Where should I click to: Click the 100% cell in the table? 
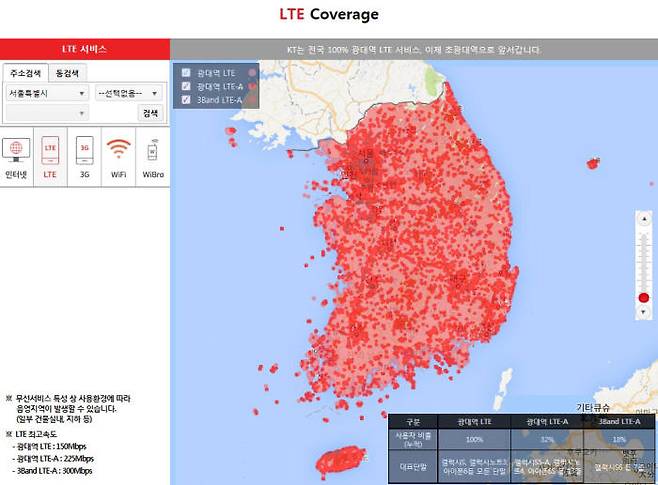(x=474, y=440)
